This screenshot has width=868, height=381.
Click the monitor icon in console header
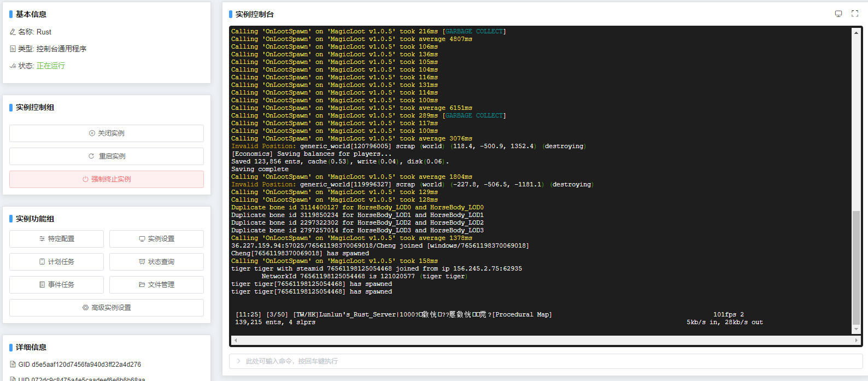coord(838,14)
